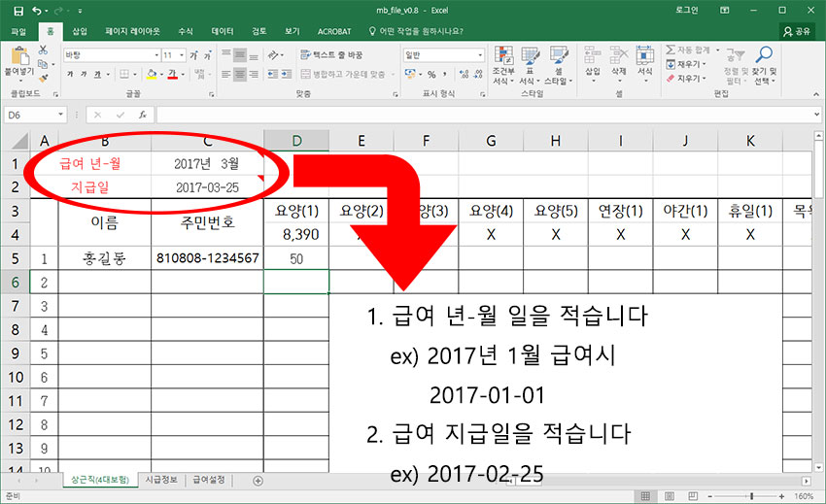Switch to the 시급정보 sheet tab
The image size is (826, 504).
pyautogui.click(x=160, y=480)
